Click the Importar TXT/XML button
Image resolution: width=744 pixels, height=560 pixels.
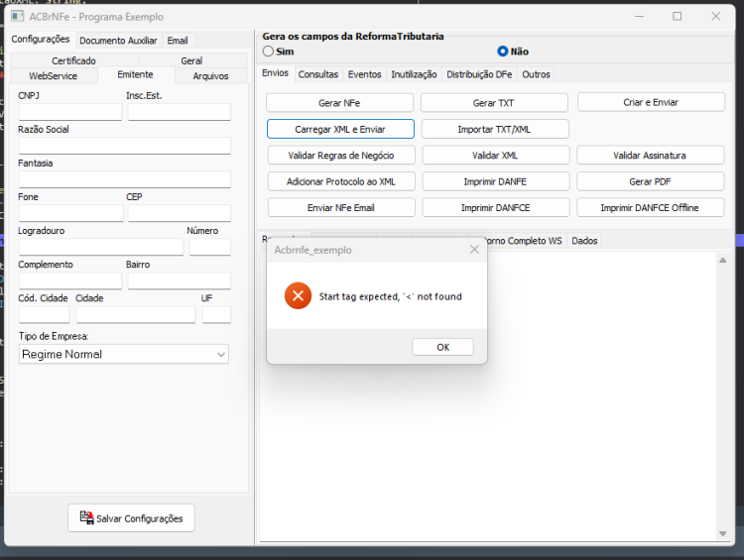point(494,129)
